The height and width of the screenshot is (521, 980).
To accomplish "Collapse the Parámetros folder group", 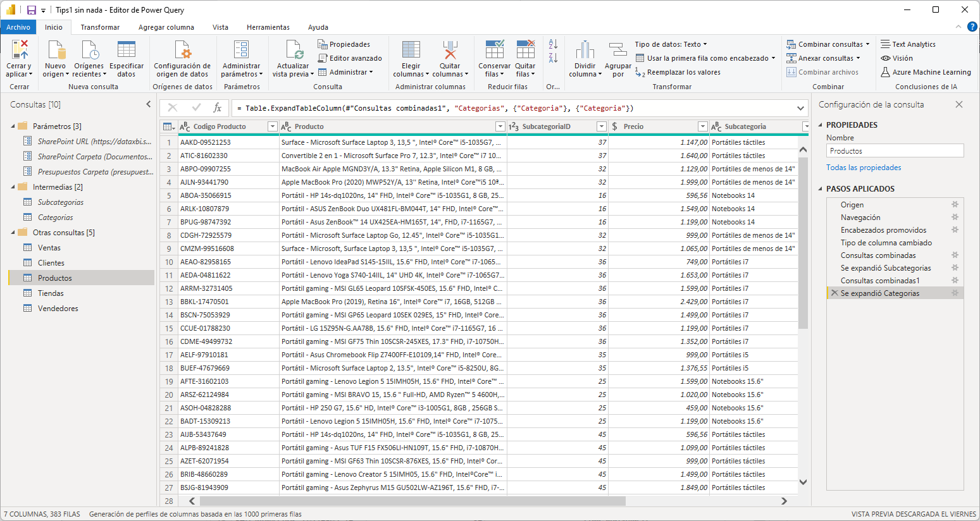I will pyautogui.click(x=13, y=126).
